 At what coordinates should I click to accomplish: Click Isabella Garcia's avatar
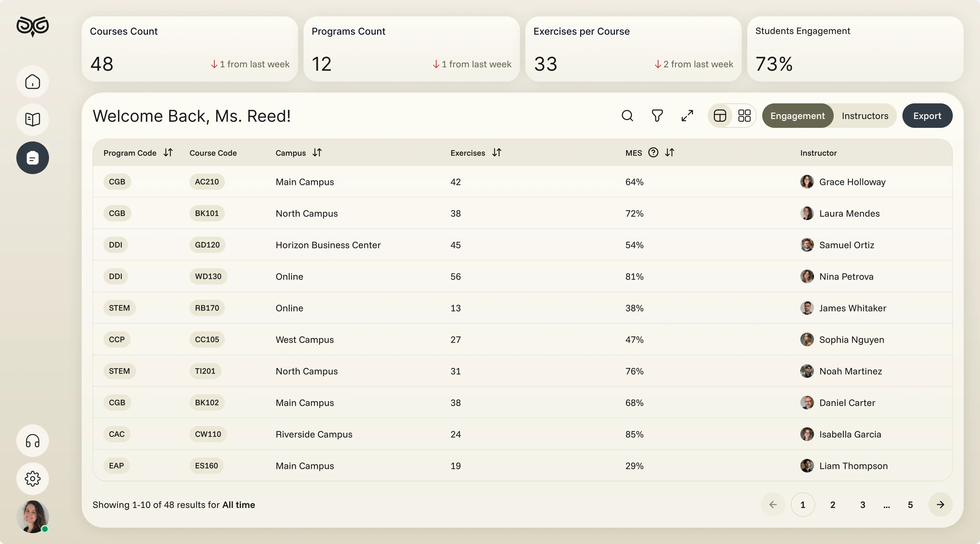click(x=807, y=434)
